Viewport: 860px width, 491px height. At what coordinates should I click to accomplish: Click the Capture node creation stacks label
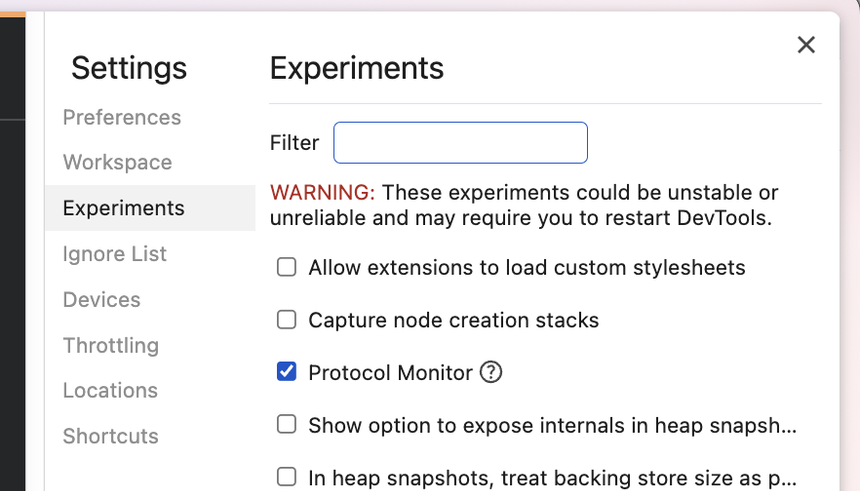453,320
